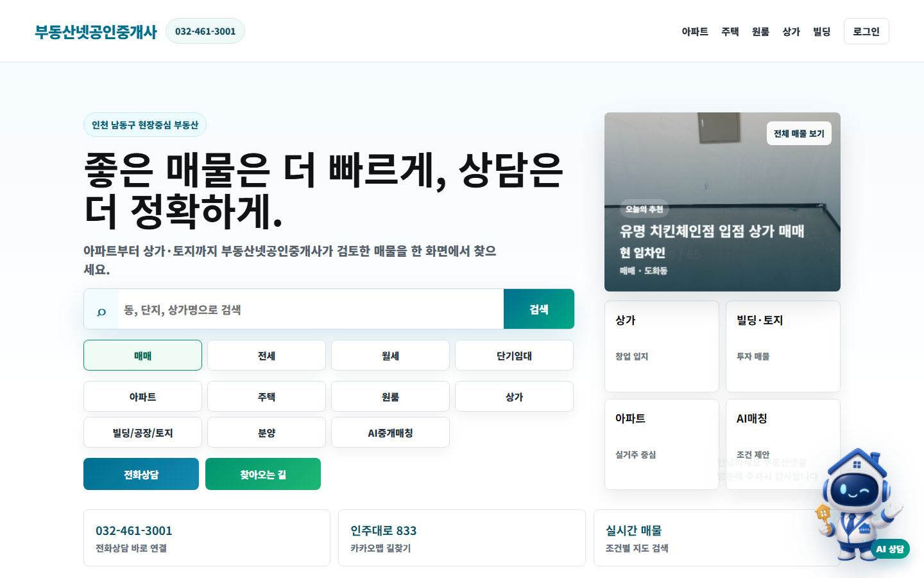
Task: Click the 부동산넷공인중개사 site logo
Action: click(96, 31)
